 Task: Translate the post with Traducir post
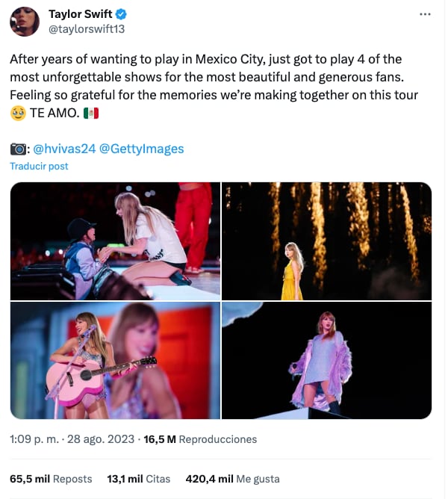39,166
